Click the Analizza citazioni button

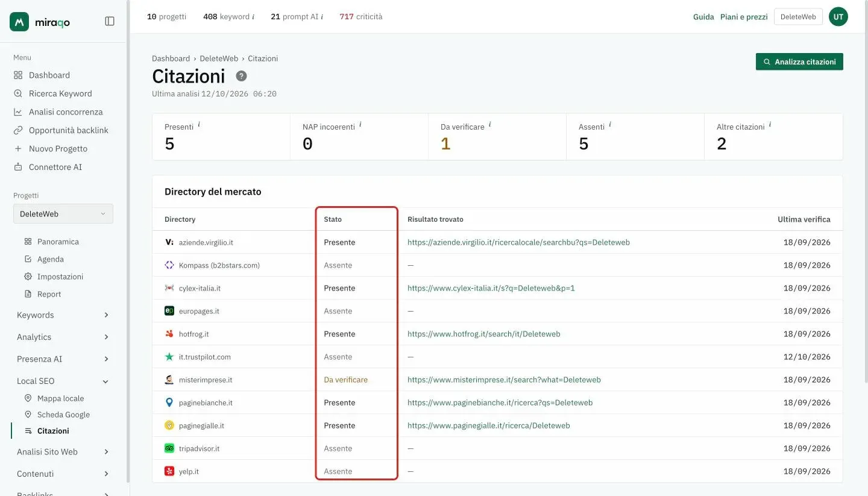[799, 61]
